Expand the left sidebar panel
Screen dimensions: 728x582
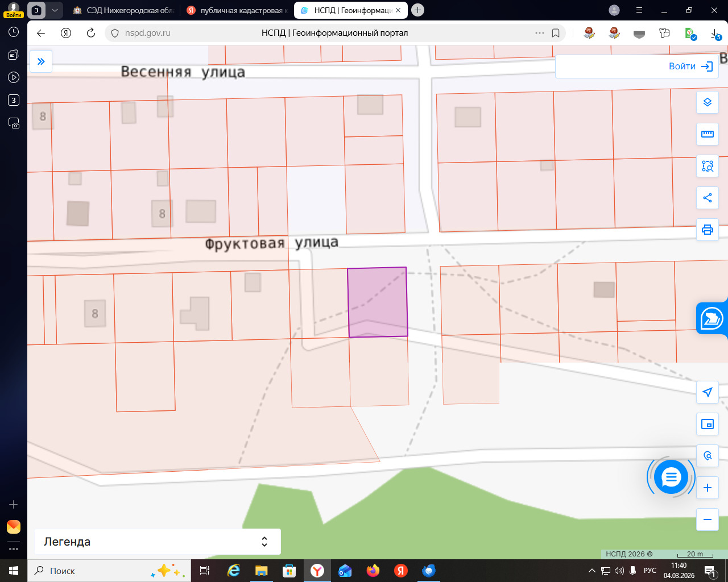pos(41,61)
